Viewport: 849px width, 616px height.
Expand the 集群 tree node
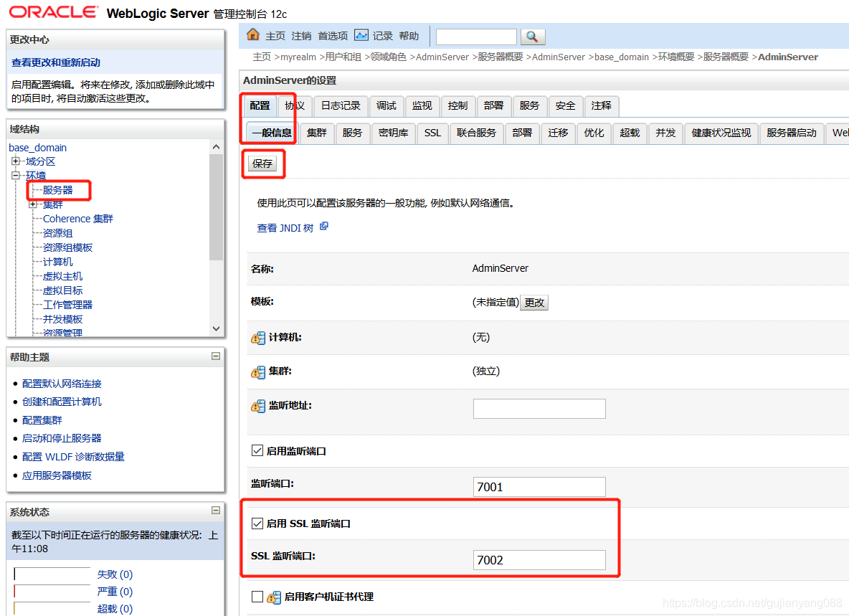pos(33,204)
